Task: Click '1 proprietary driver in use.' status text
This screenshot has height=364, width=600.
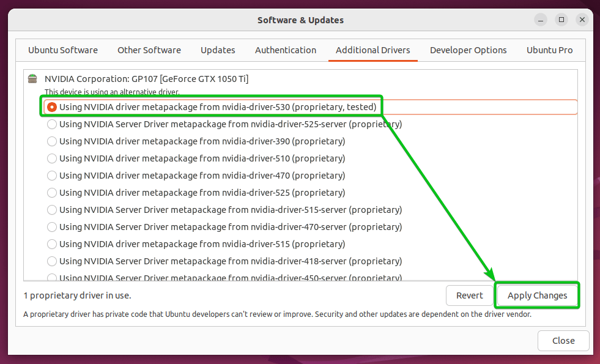Action: 77,295
